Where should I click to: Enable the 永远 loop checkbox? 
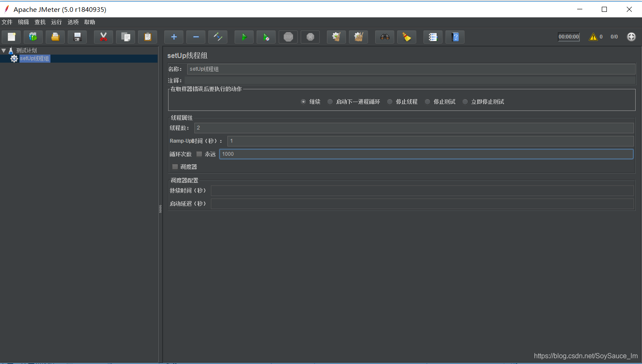[x=199, y=154]
